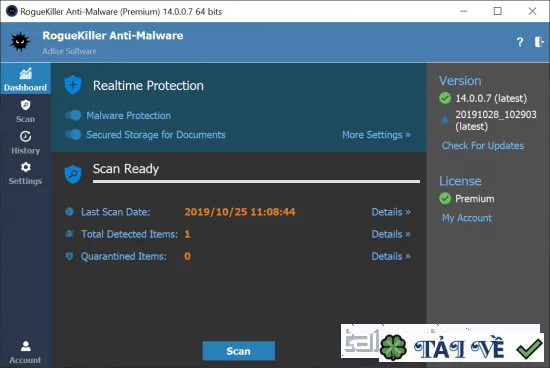
Task: Click the Total Detected Items bug icon
Action: coord(69,234)
